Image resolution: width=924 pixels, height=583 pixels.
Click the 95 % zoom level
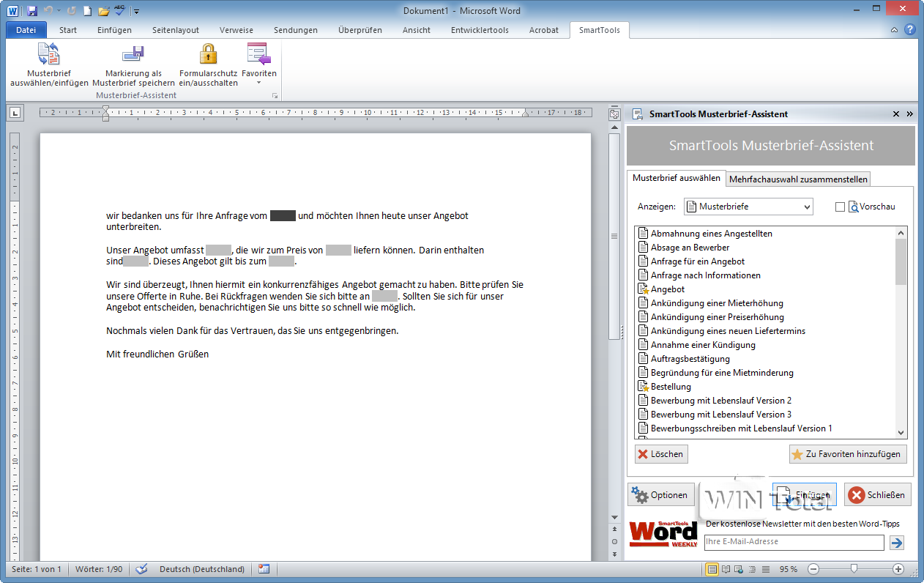tap(789, 569)
